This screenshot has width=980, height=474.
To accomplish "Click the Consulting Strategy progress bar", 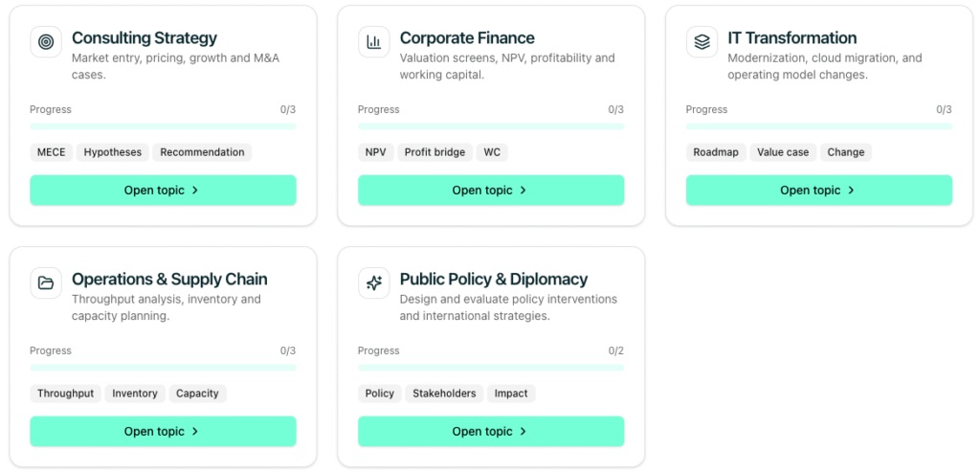I will pos(163,126).
